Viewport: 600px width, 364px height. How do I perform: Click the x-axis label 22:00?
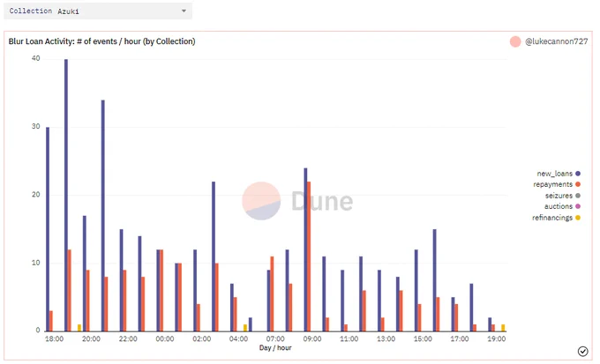pos(128,338)
